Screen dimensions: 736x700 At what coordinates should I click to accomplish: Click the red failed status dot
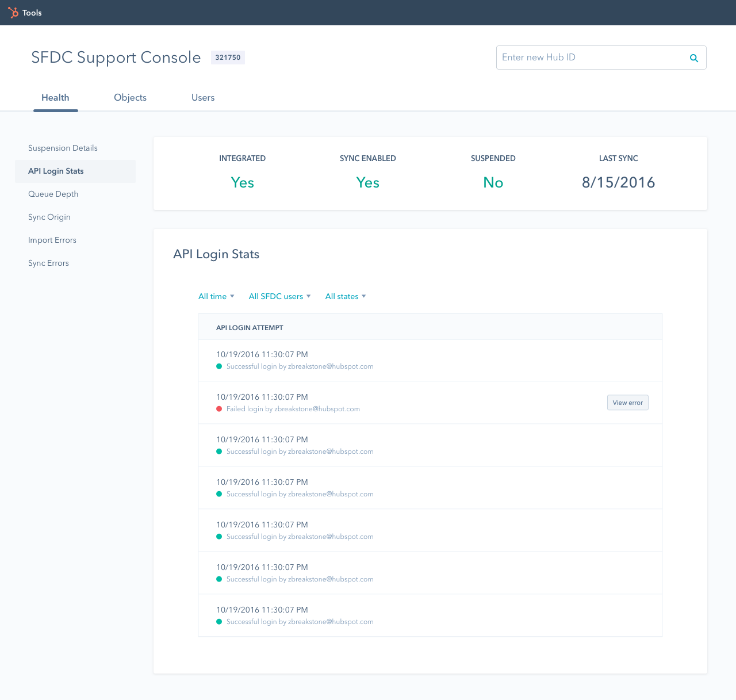pos(219,409)
